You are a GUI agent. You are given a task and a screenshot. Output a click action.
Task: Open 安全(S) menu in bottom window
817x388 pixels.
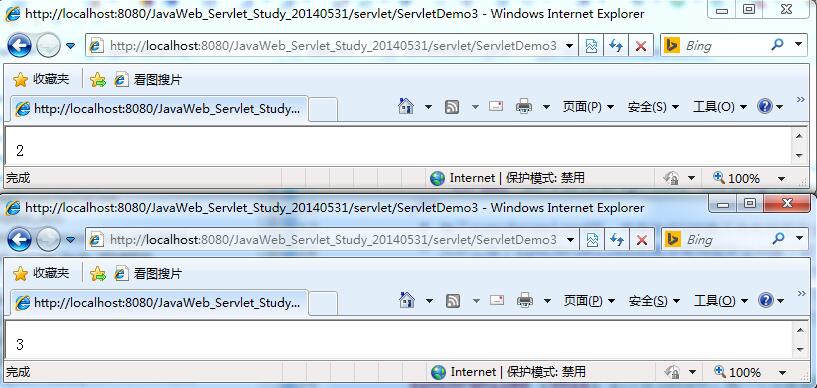click(x=654, y=301)
